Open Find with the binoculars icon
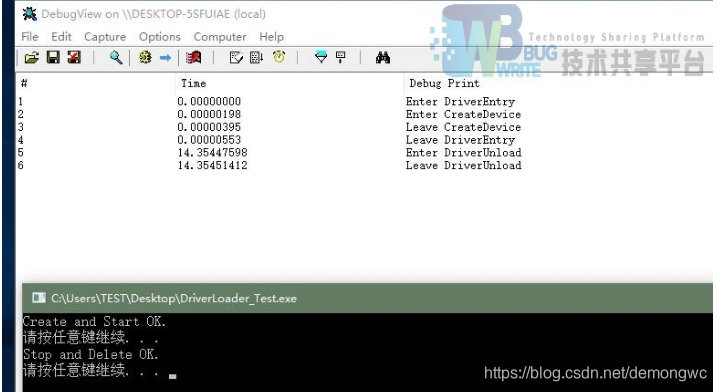 [x=383, y=58]
